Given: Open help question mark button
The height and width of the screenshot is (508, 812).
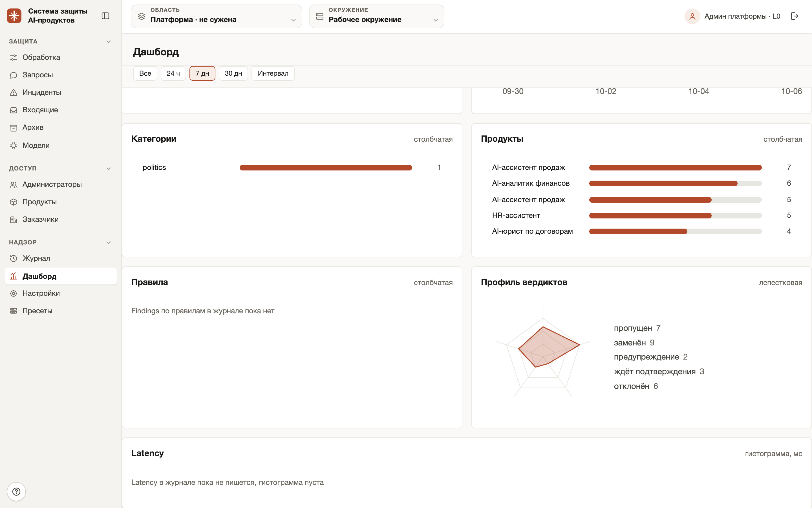Looking at the screenshot, I should [16, 492].
